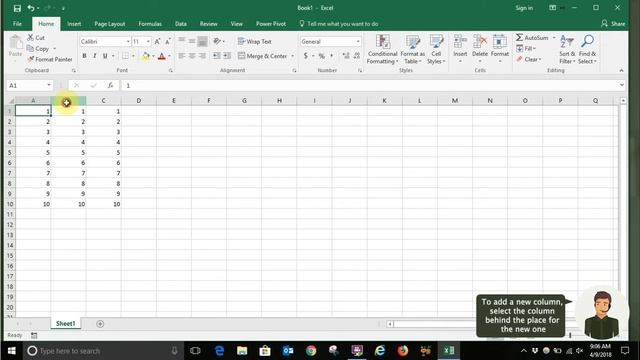The width and height of the screenshot is (640, 360).
Task: Open the font size dropdown
Action: [x=148, y=42]
